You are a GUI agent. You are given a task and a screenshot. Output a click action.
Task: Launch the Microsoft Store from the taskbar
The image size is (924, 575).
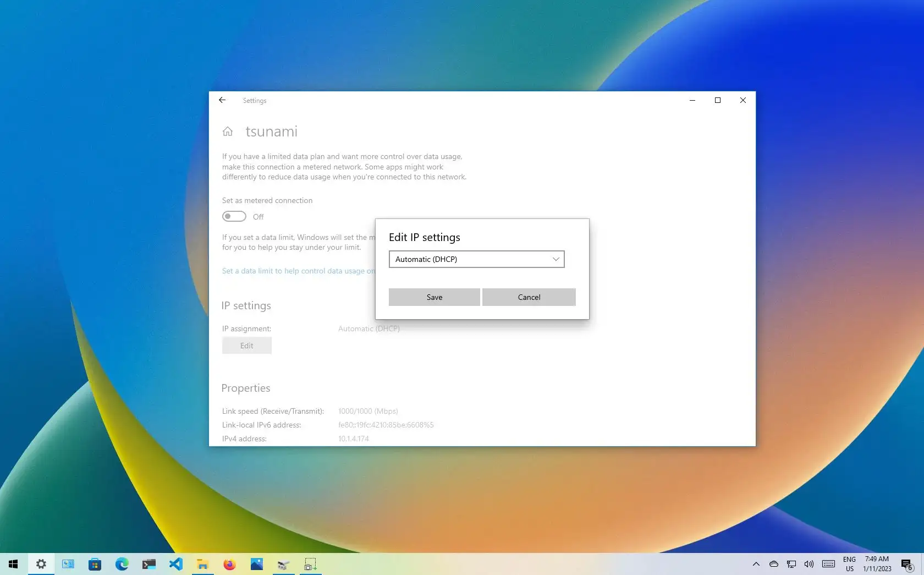pyautogui.click(x=95, y=563)
